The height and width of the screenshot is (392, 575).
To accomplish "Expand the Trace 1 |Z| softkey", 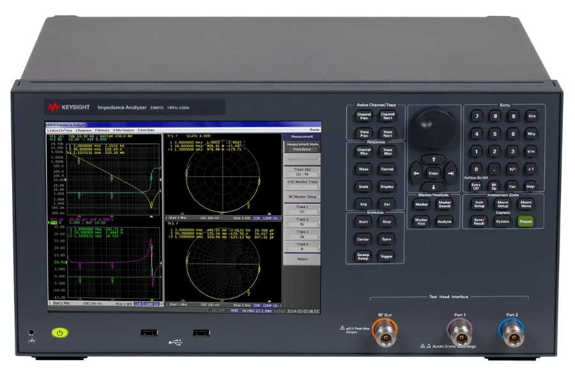I will tap(302, 209).
